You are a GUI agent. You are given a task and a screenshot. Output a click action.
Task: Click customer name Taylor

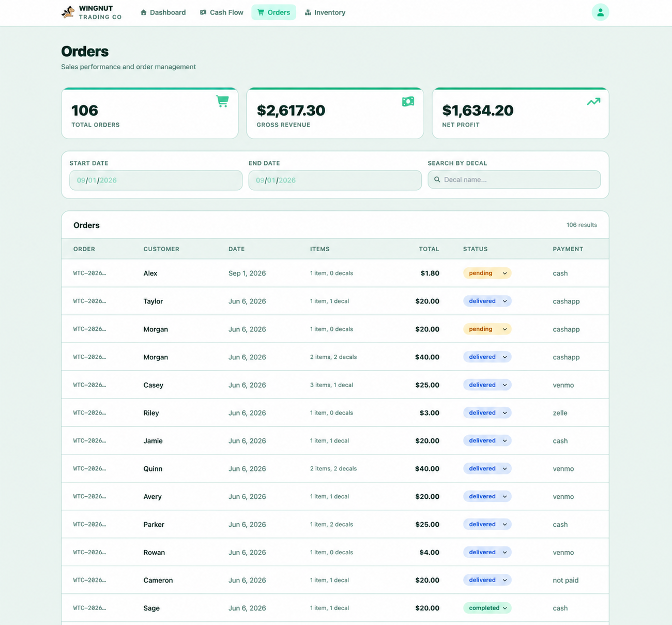(153, 301)
